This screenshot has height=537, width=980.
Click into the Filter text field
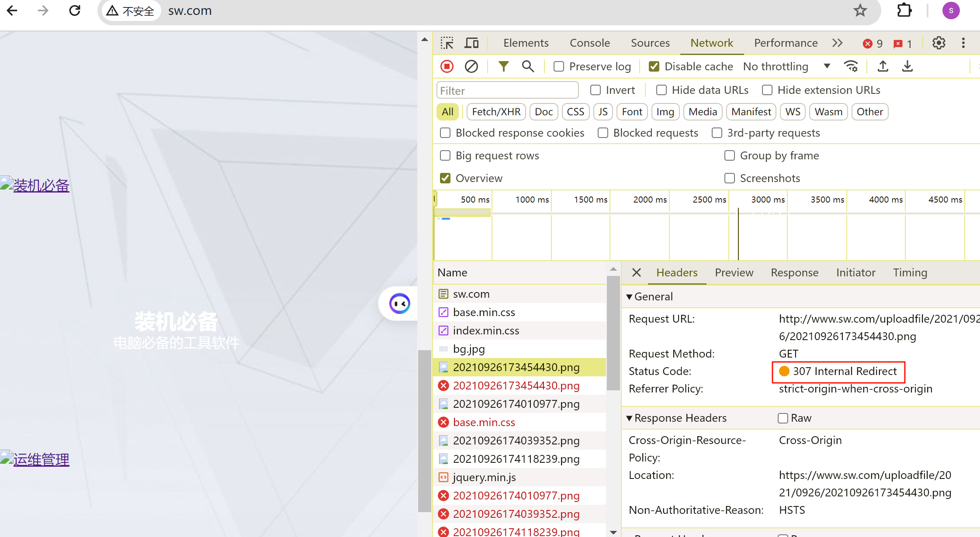tap(507, 90)
